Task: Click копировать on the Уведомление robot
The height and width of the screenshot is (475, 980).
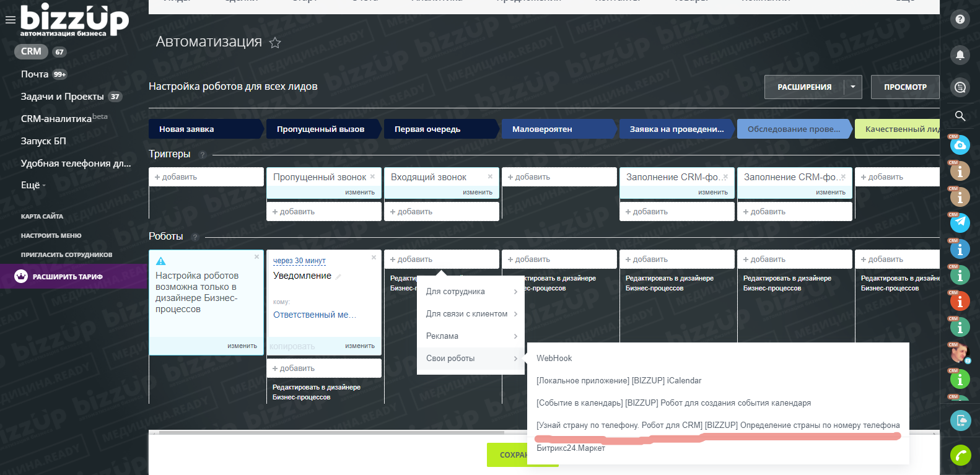Action: [x=292, y=346]
